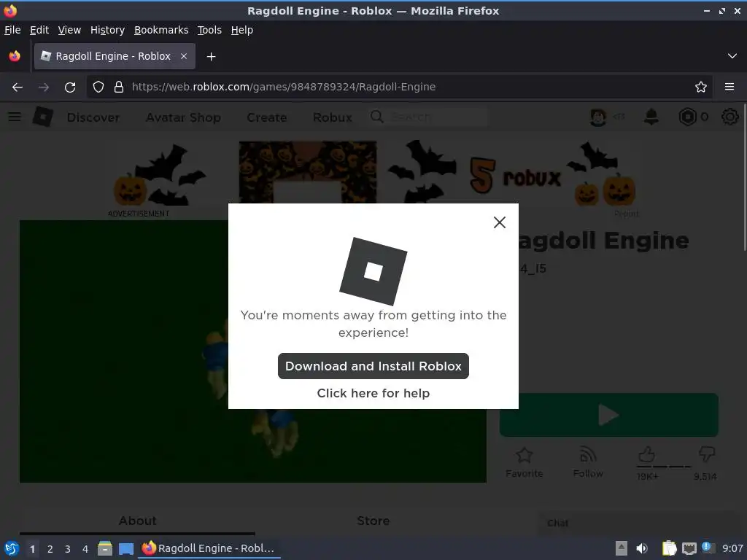747x560 pixels.
Task: Open Avatar Shop link
Action: coord(183,117)
